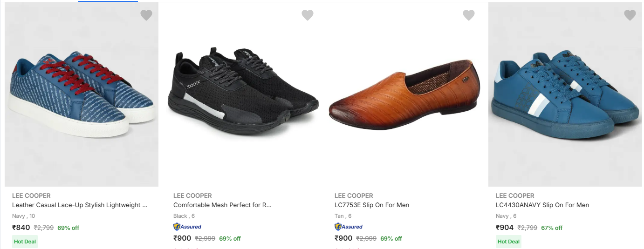644x249 pixels.
Task: Open navy printed sneaker with red laces image
Action: 82,94
